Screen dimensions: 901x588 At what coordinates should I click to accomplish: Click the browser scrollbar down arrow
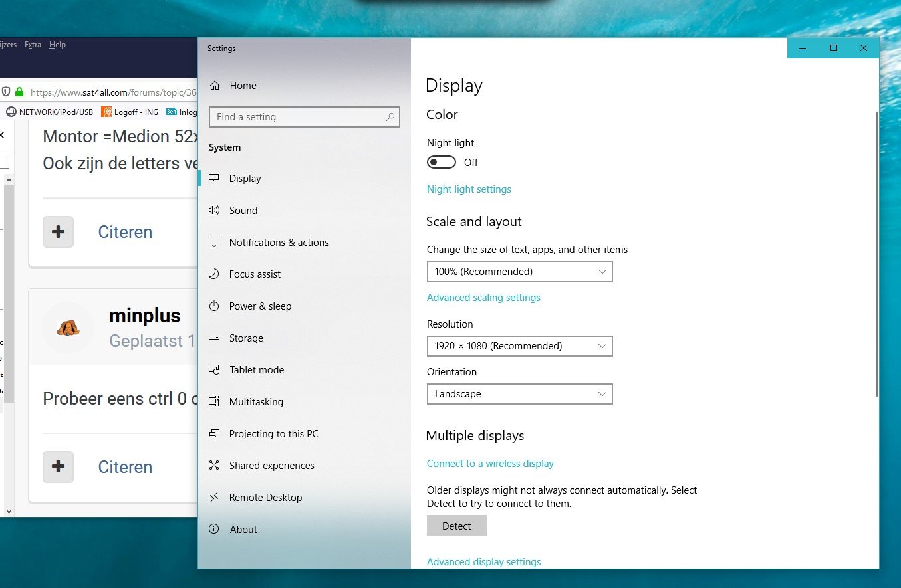[x=9, y=511]
